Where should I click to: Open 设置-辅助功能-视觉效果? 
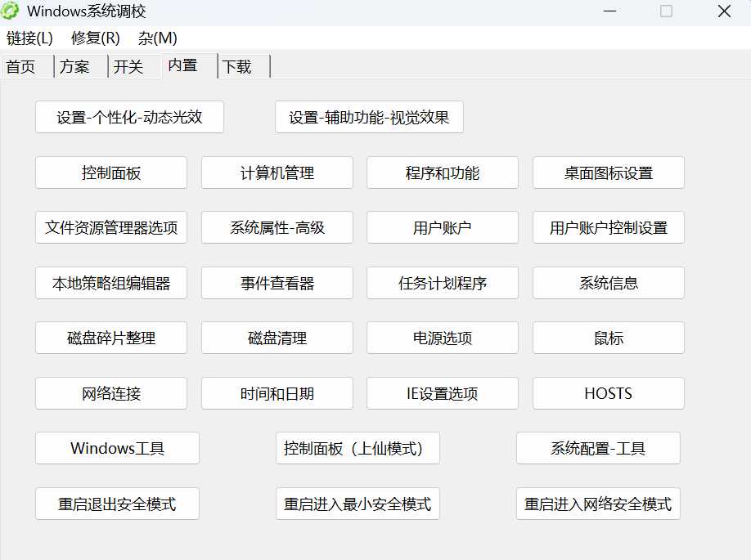pos(369,117)
